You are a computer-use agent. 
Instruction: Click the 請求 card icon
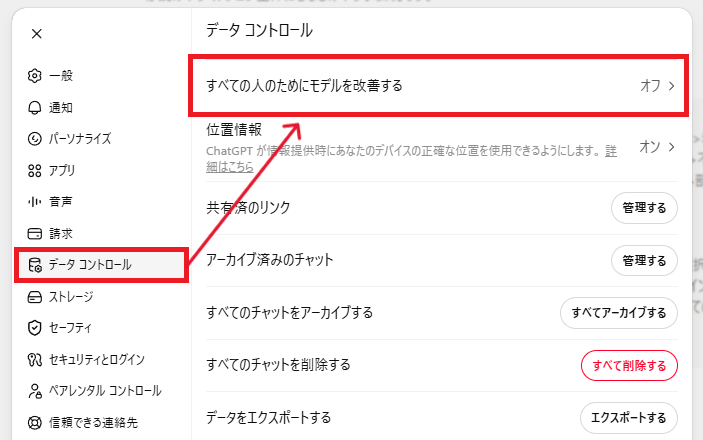pyautogui.click(x=35, y=234)
